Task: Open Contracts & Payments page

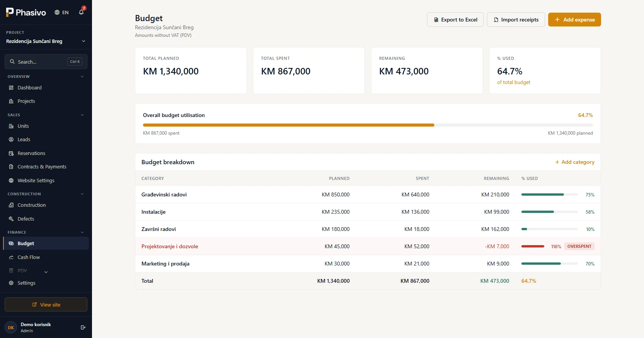Action: [46, 167]
